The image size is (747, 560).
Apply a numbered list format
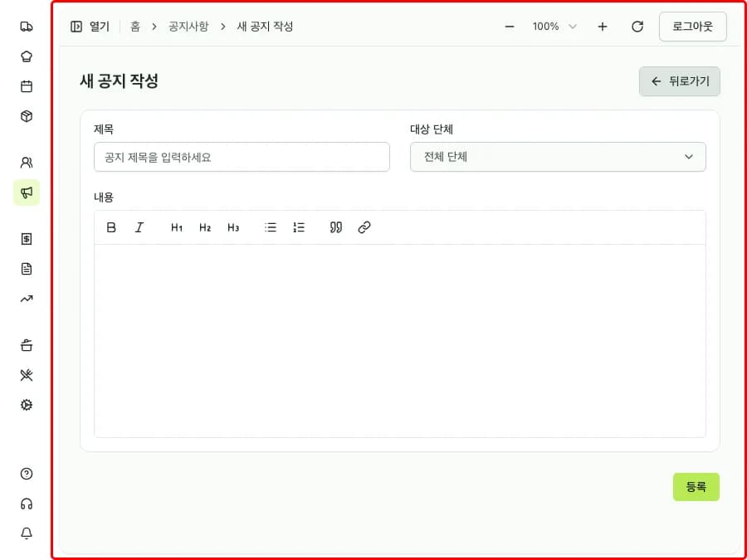coord(299,226)
